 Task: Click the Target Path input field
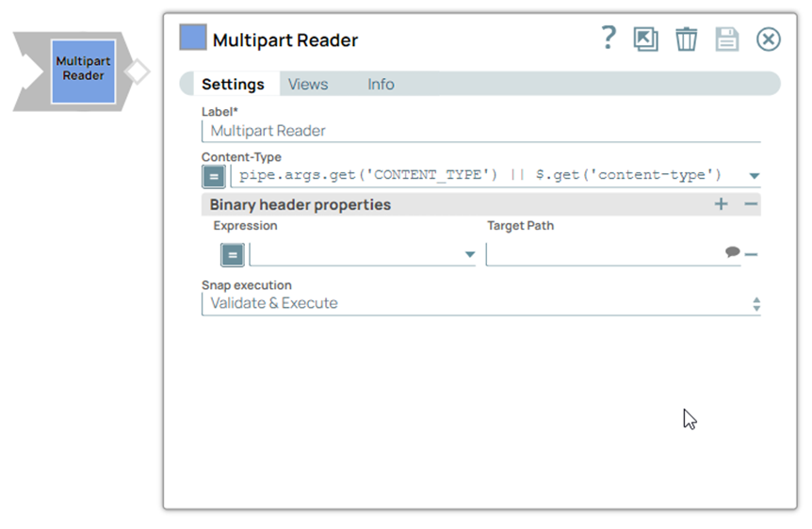point(603,254)
